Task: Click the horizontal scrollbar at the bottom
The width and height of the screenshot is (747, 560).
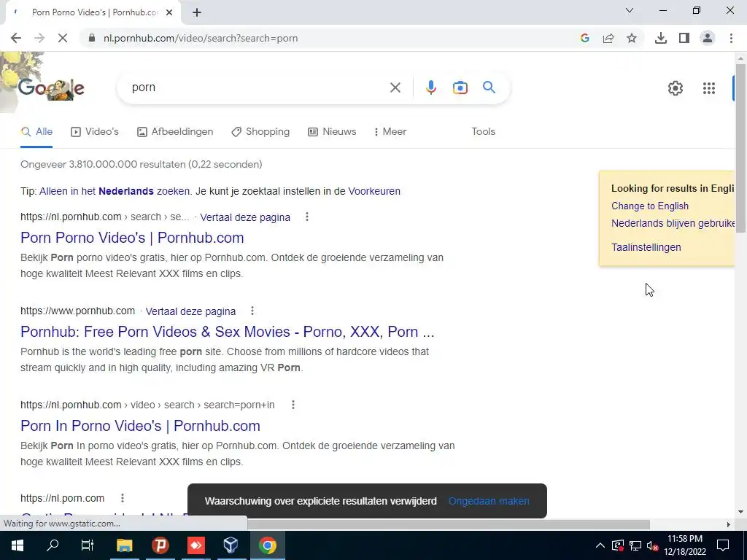Action: (448, 524)
